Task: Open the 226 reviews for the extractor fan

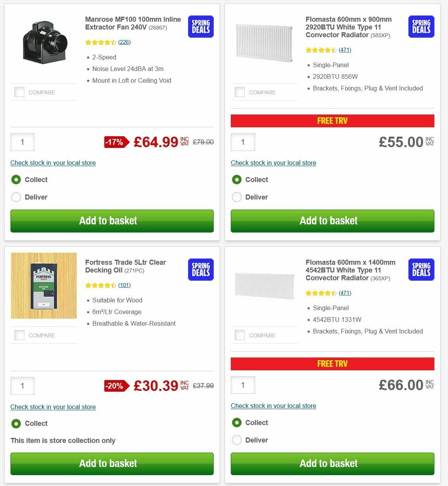Action: click(x=125, y=42)
